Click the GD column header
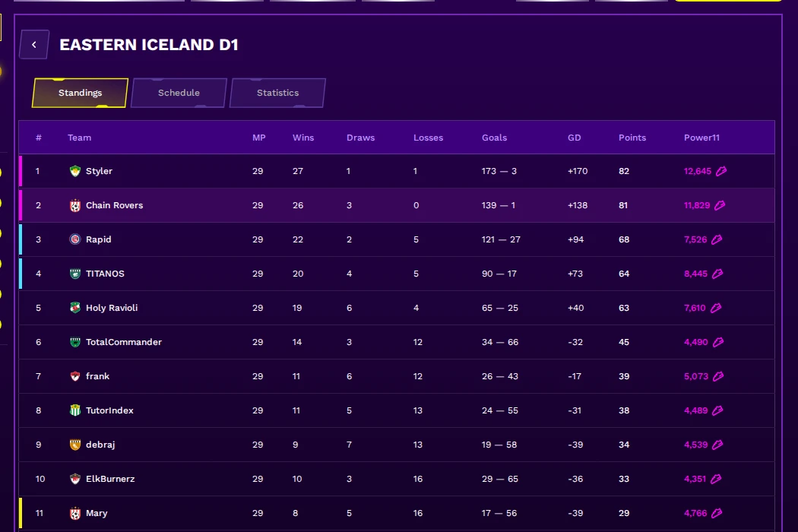The image size is (798, 532). pos(574,138)
